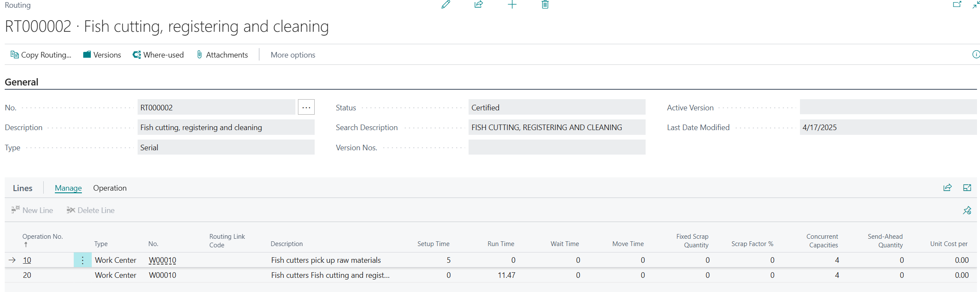This screenshot has width=980, height=292.
Task: Open the information factbox icon
Action: coord(976,55)
